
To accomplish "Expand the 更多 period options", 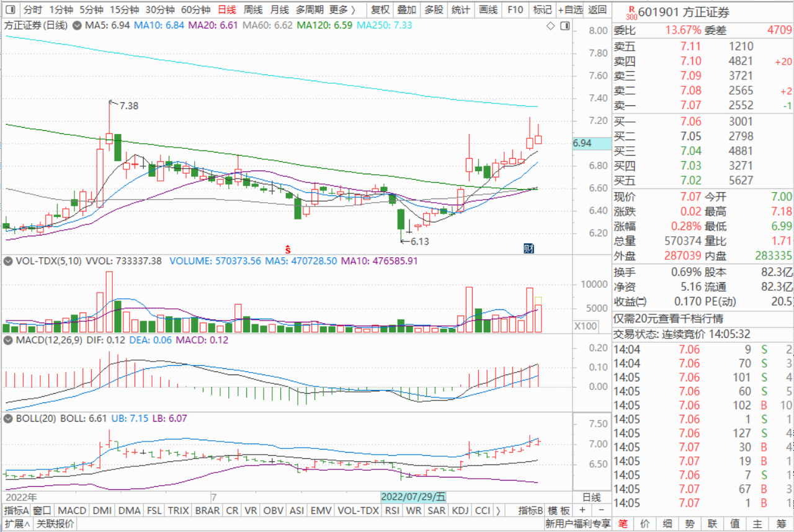I will [x=342, y=10].
